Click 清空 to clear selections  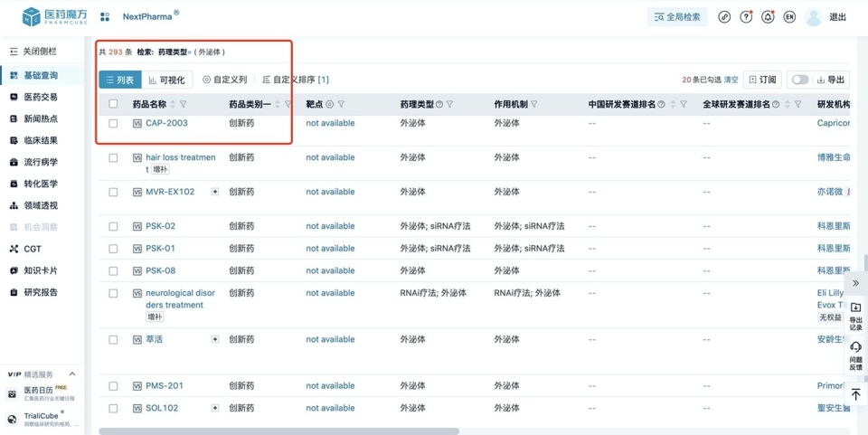pos(731,80)
